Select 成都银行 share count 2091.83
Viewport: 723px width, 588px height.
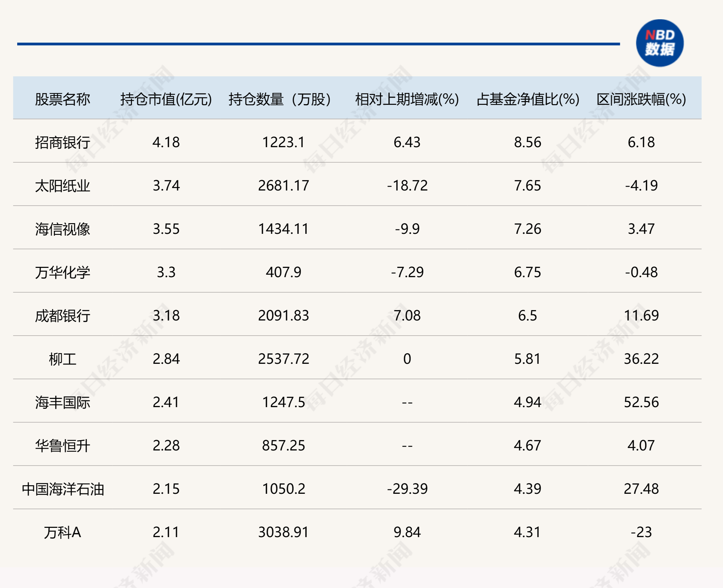pyautogui.click(x=283, y=316)
